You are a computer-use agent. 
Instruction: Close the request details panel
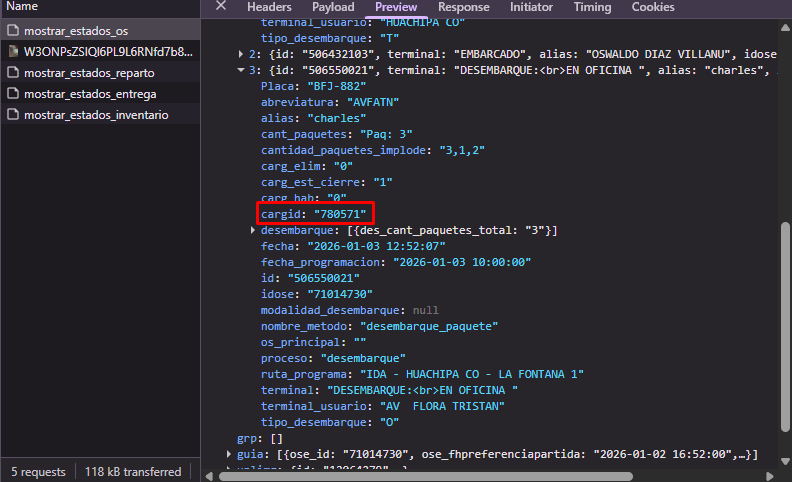pyautogui.click(x=221, y=7)
